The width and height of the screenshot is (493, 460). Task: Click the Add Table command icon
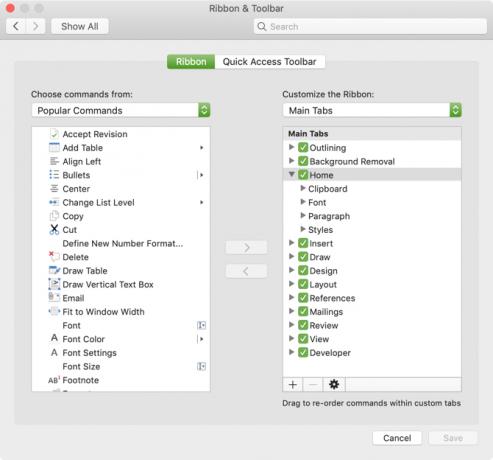click(54, 147)
